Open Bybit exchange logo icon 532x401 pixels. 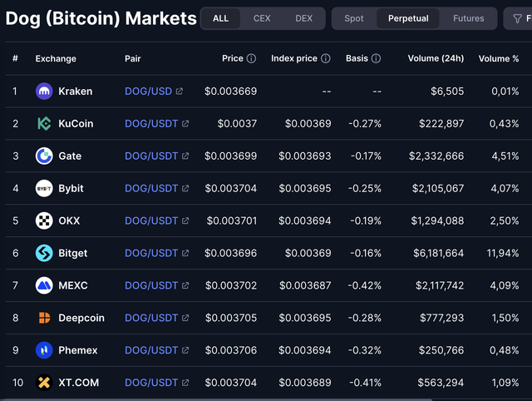tap(44, 189)
